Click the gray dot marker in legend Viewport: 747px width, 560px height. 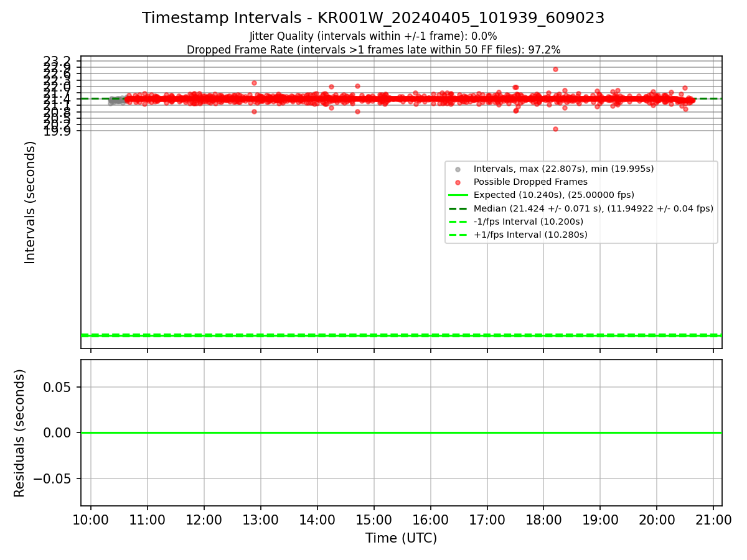[458, 169]
